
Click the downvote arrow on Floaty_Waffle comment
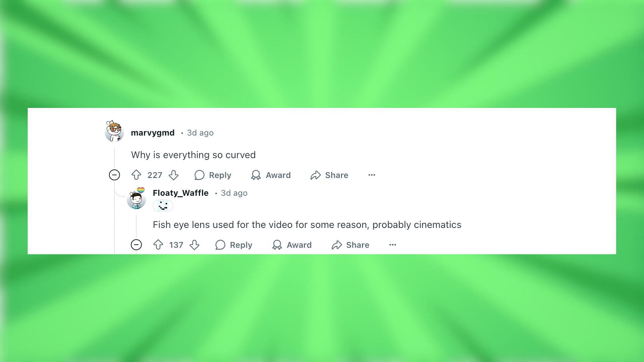tap(195, 245)
